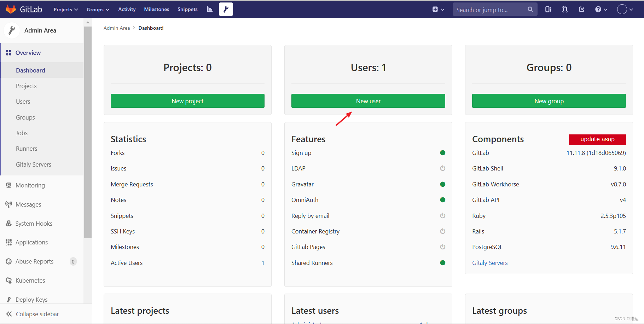Click the Merge Requests statistics row label
Image resolution: width=644 pixels, height=324 pixels.
132,184
